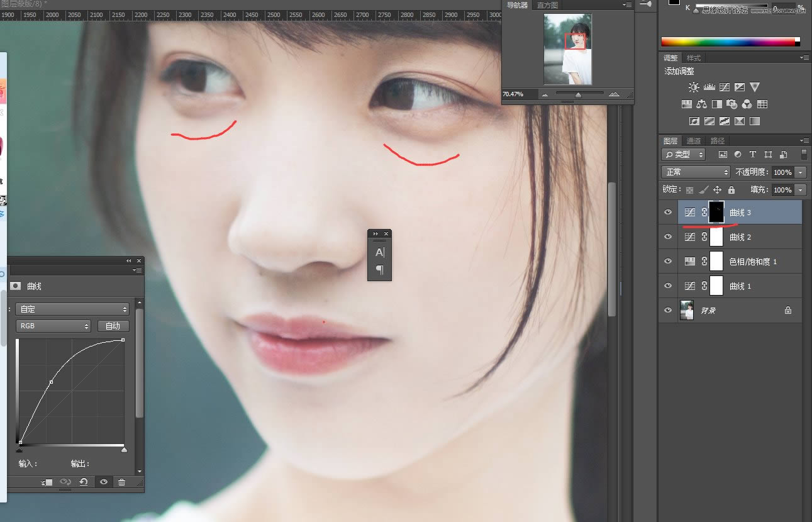Switch to the 通道 tab
The height and width of the screenshot is (522, 812).
point(693,141)
